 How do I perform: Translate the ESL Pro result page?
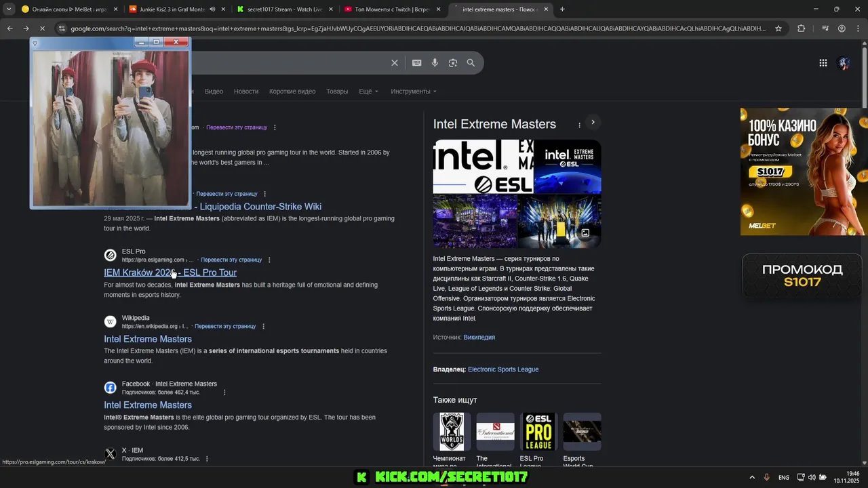point(231,260)
